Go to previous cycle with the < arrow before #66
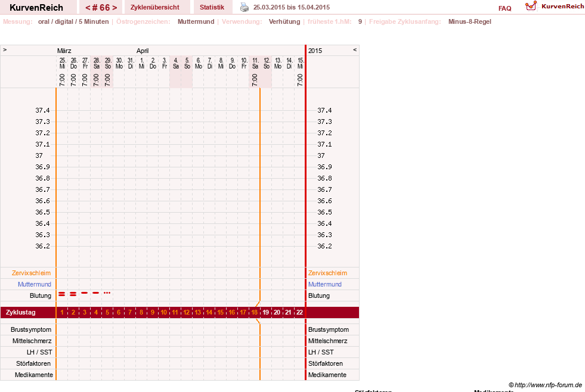The image size is (585, 392). [88, 8]
